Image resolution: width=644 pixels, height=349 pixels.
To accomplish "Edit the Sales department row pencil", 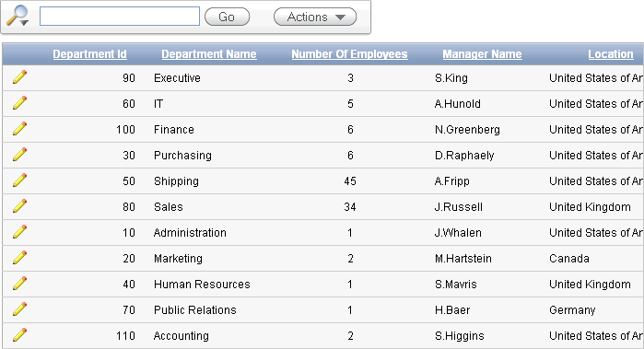I will coord(19,206).
